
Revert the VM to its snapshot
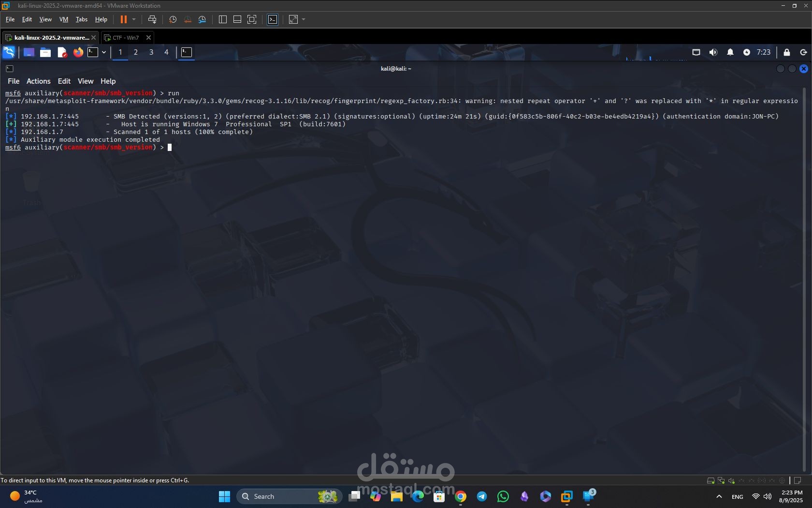pos(188,19)
